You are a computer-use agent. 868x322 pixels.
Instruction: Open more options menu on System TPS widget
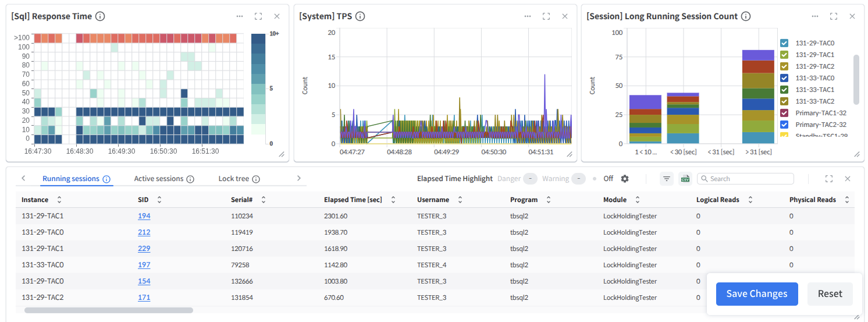coord(527,16)
